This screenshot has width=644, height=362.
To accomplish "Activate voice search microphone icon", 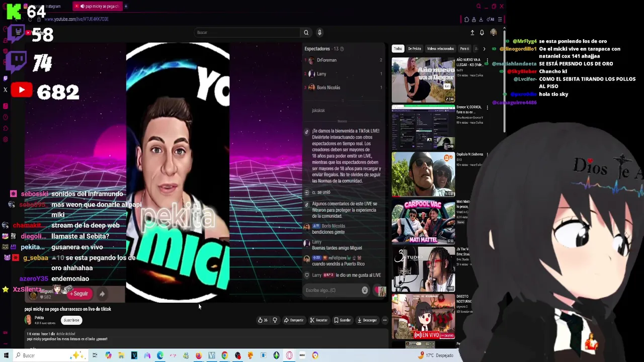I will coord(319,33).
